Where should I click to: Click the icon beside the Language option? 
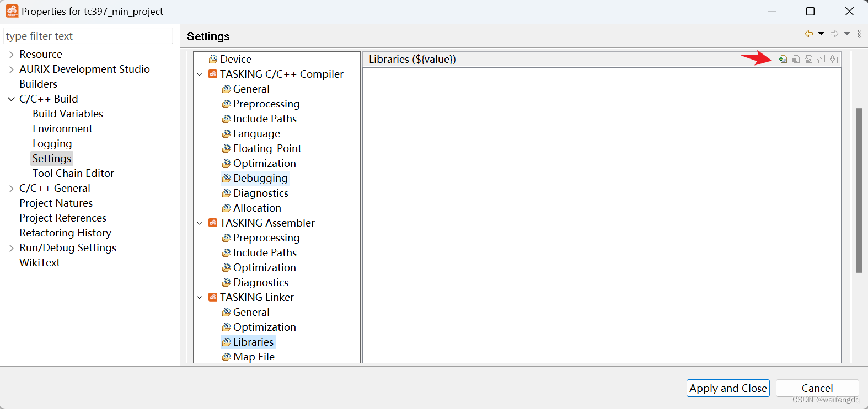point(226,133)
